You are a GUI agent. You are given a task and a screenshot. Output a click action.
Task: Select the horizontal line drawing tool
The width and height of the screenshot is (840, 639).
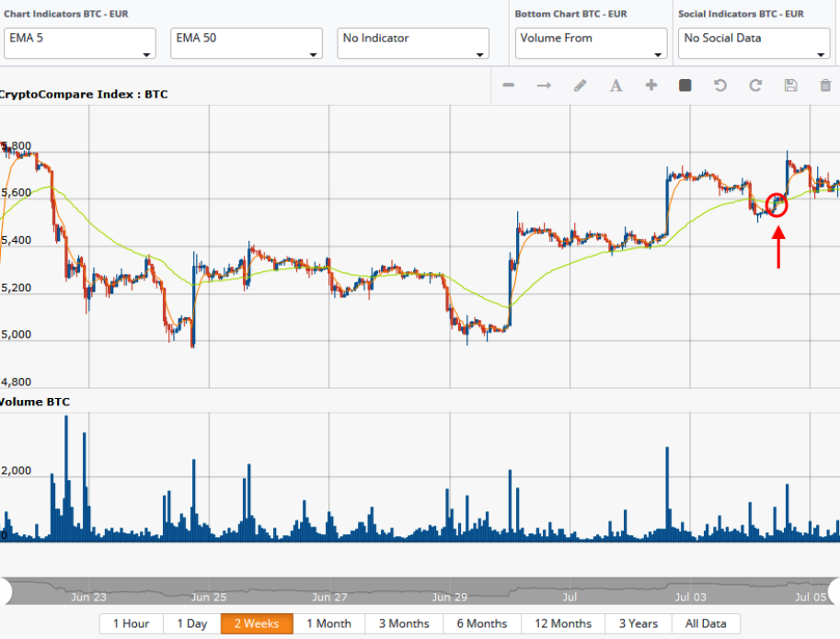(x=509, y=86)
